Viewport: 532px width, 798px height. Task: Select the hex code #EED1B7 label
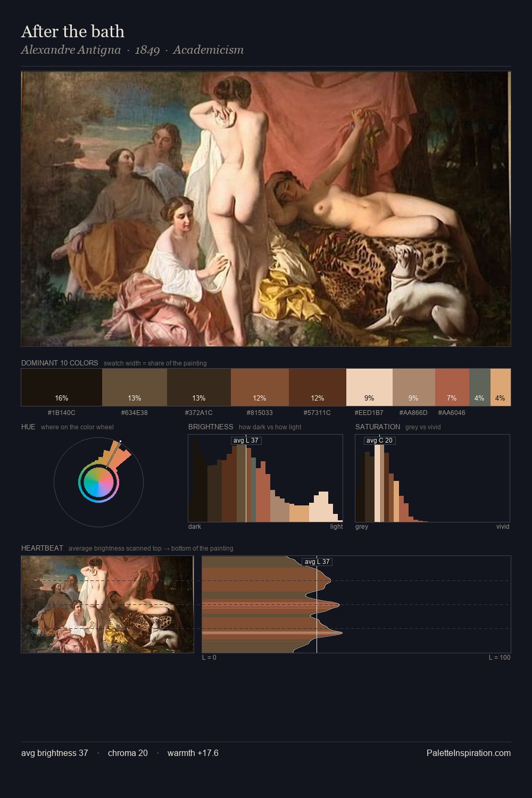369,413
